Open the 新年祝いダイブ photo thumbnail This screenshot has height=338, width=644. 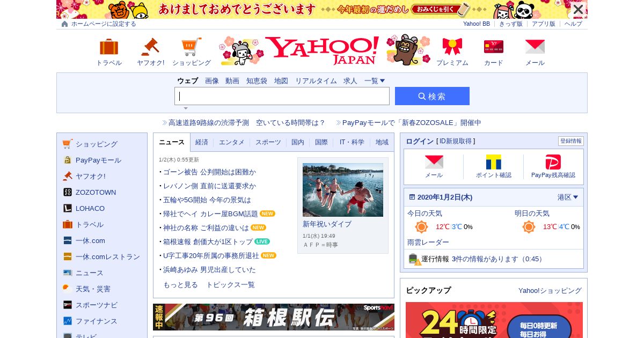click(x=343, y=190)
